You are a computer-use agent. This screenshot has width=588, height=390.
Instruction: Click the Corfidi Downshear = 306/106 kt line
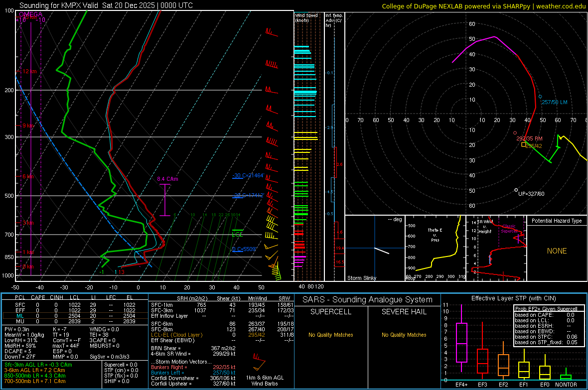[193, 378]
